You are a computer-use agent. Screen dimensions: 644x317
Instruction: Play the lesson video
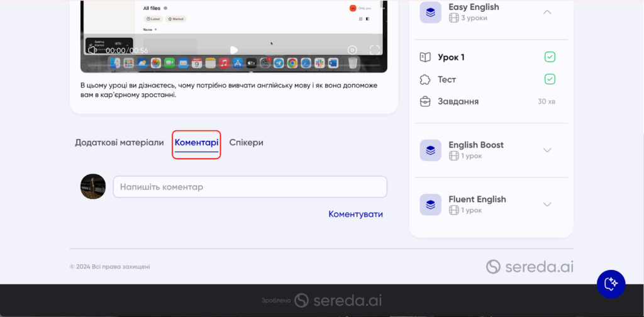[234, 50]
